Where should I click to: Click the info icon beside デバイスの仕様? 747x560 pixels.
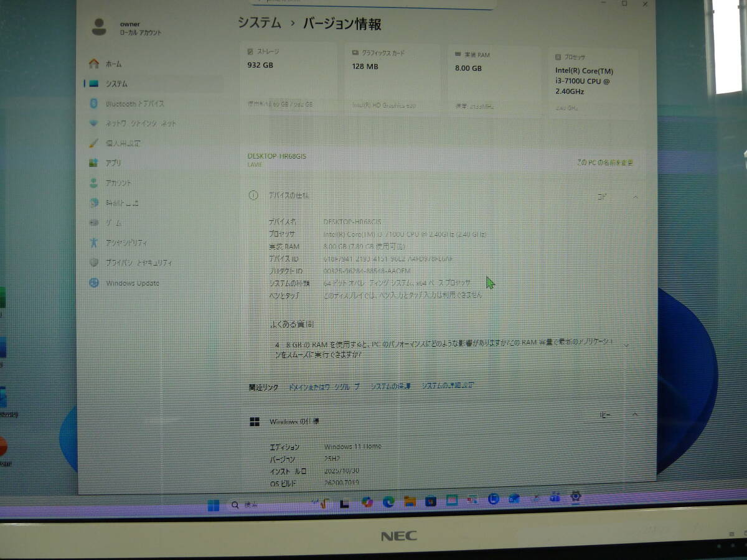pyautogui.click(x=253, y=195)
